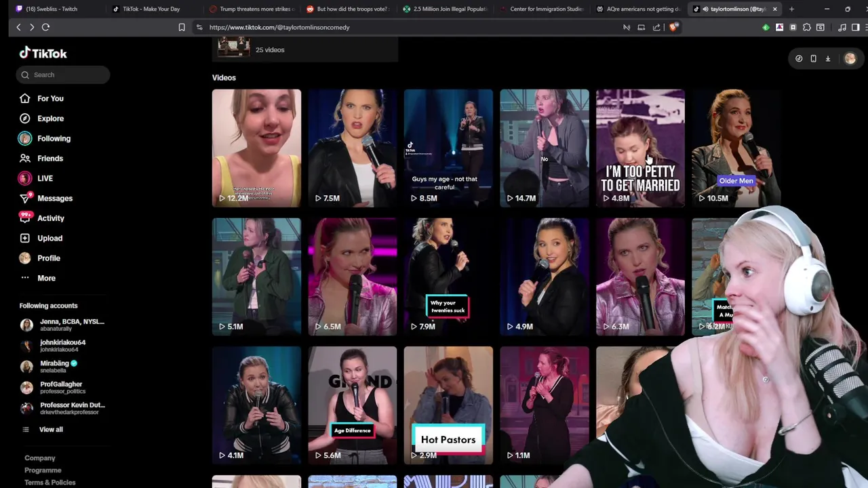Image resolution: width=868 pixels, height=488 pixels.
Task: Open a new browser tab
Action: (x=791, y=9)
